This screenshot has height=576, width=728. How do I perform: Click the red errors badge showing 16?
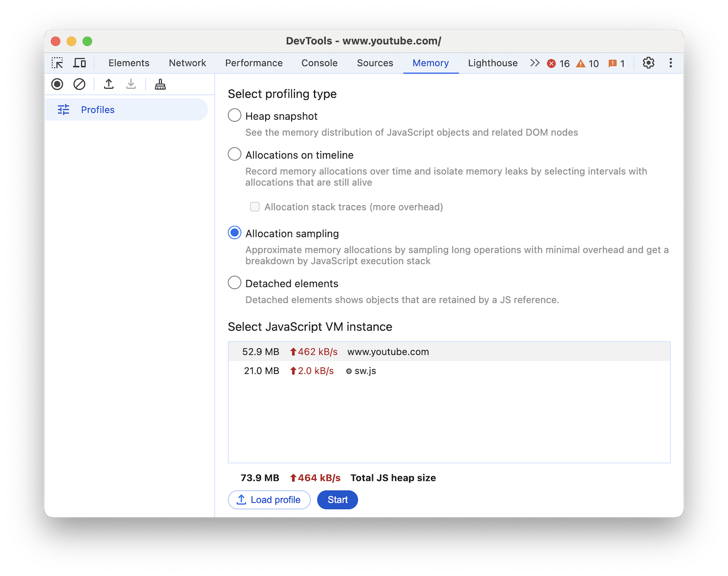[558, 63]
